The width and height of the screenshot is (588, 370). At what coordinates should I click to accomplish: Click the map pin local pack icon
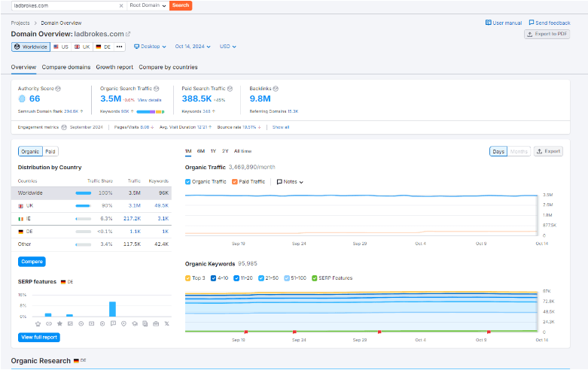(x=123, y=323)
